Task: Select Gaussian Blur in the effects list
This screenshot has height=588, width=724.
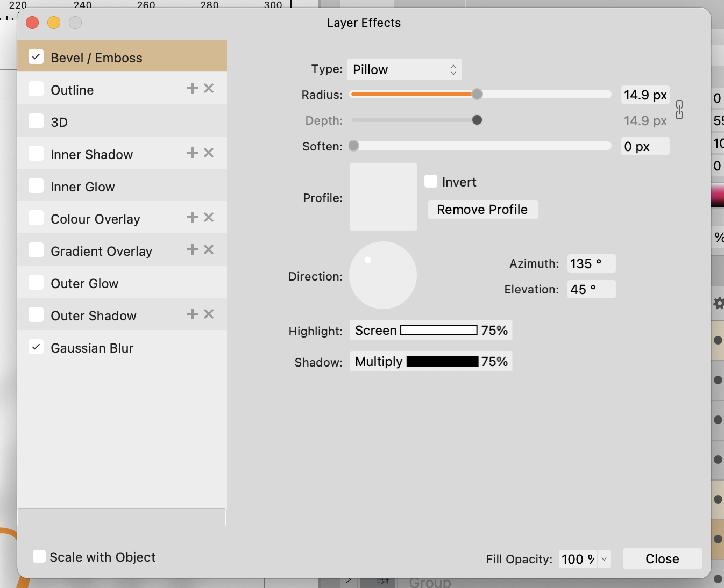Action: [x=92, y=348]
